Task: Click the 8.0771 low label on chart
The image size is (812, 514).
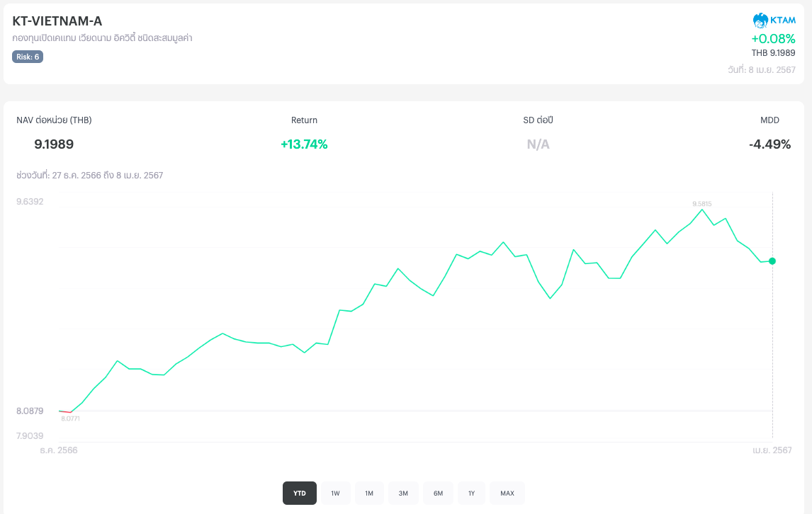Action: [x=70, y=418]
